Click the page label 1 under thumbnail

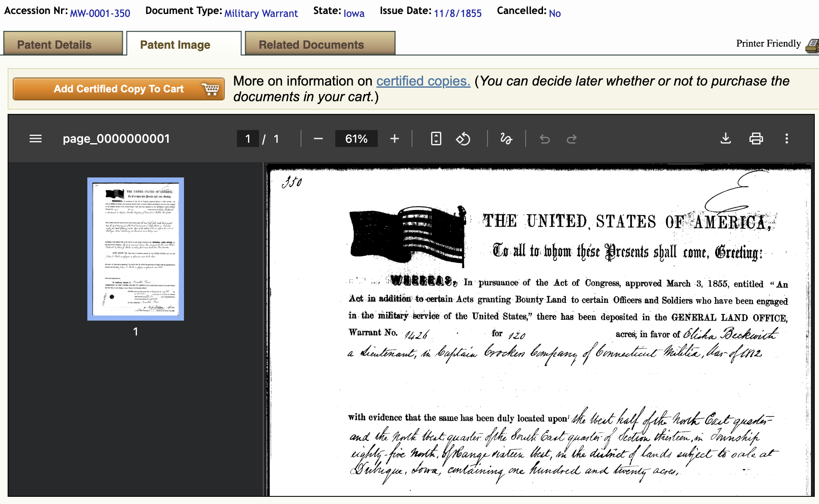point(136,332)
